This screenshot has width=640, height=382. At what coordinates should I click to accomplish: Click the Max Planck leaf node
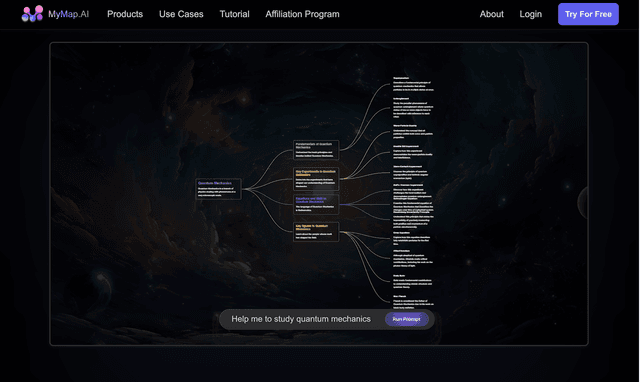[413, 302]
